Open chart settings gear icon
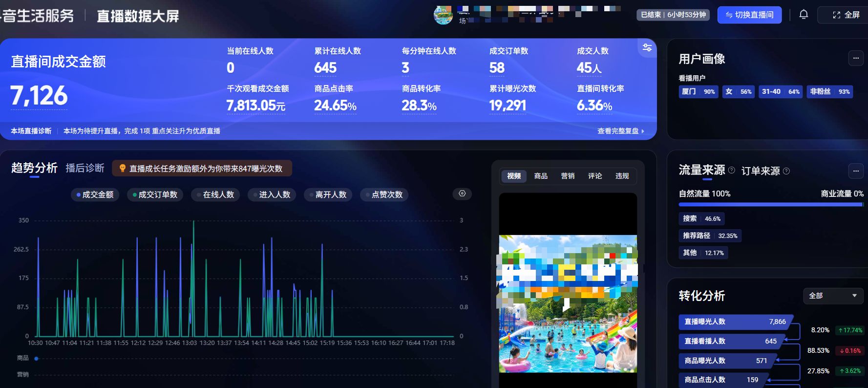This screenshot has height=388, width=868. [462, 194]
